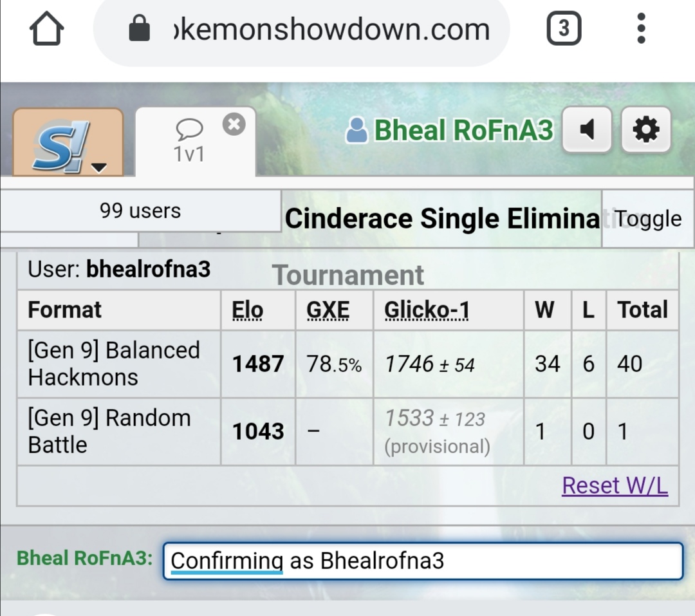
Task: Switch to the 1v1 room tab
Action: [x=189, y=142]
